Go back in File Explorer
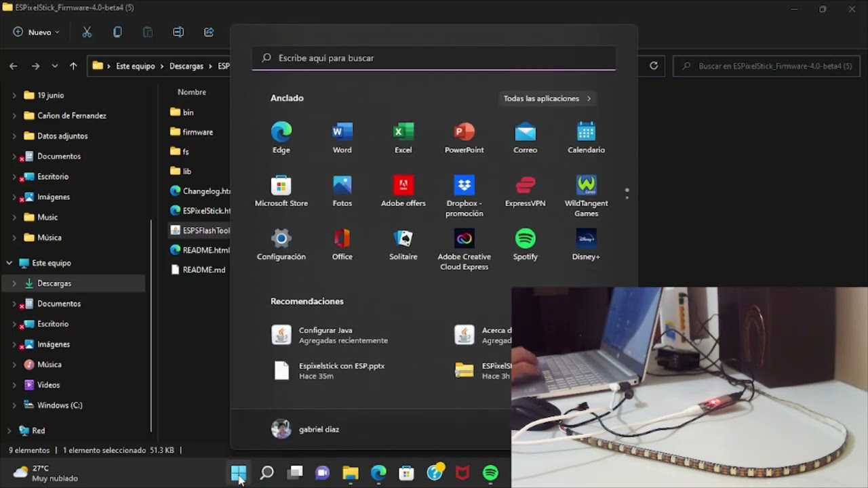The image size is (868, 488). click(x=14, y=66)
